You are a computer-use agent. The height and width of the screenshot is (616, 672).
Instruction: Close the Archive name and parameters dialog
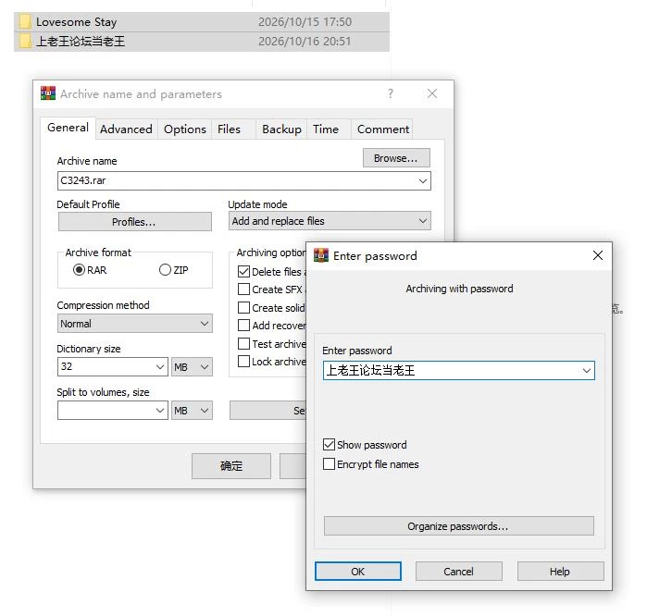432,93
